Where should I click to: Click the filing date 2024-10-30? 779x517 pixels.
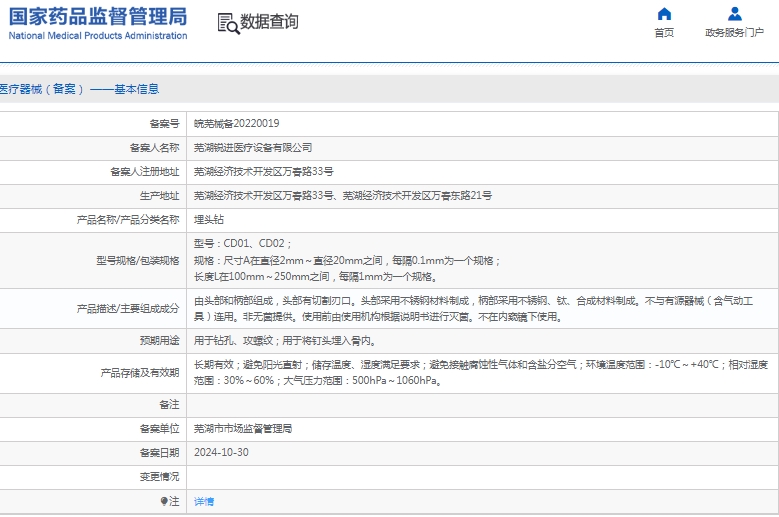coord(221,452)
